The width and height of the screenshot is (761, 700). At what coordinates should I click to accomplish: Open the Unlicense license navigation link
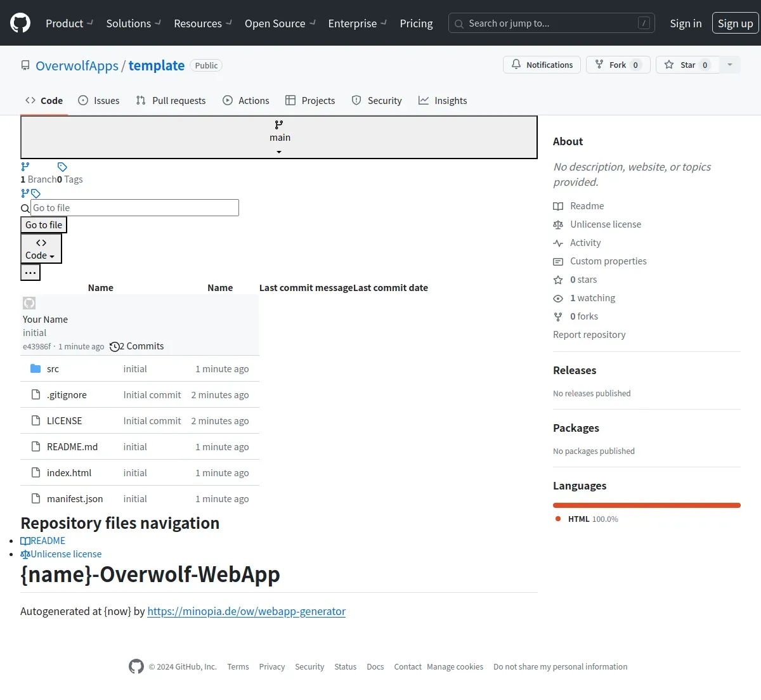61,554
